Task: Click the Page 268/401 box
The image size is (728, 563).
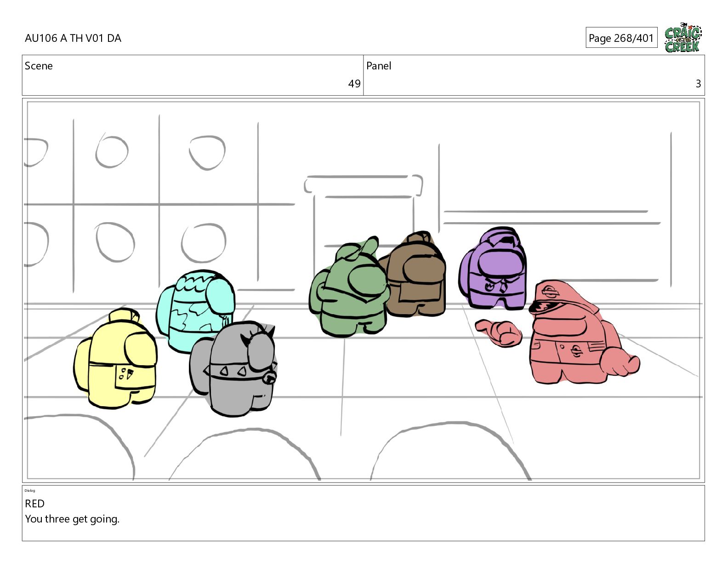Action: coord(621,38)
